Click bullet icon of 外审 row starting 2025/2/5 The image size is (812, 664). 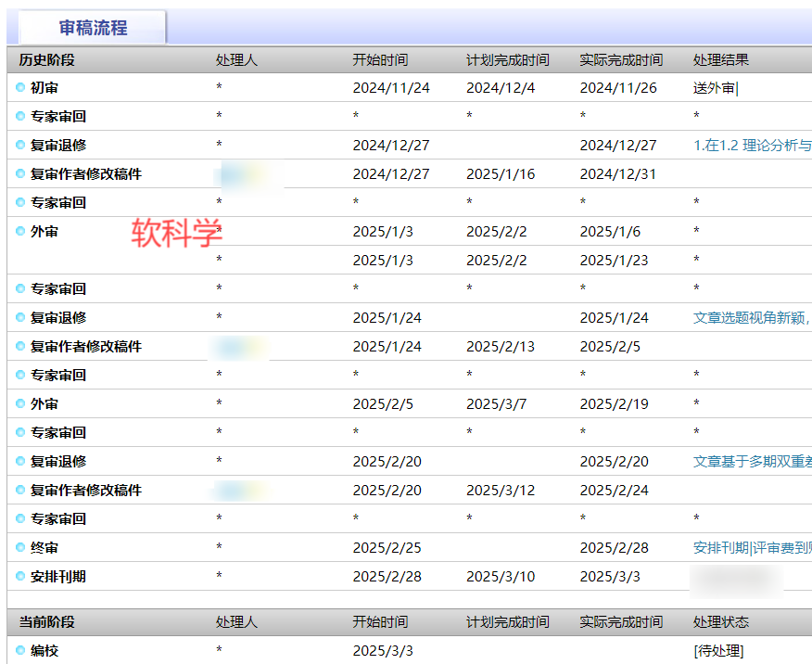[20, 403]
